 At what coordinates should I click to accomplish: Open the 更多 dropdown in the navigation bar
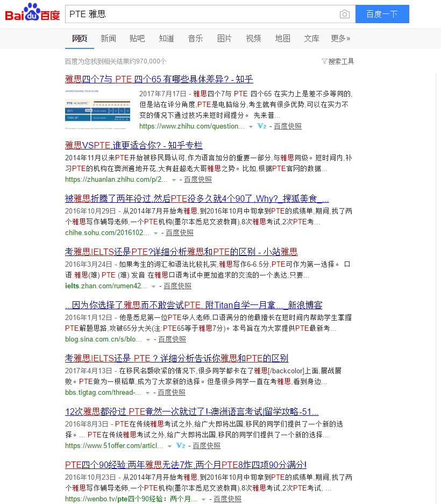[x=340, y=38]
